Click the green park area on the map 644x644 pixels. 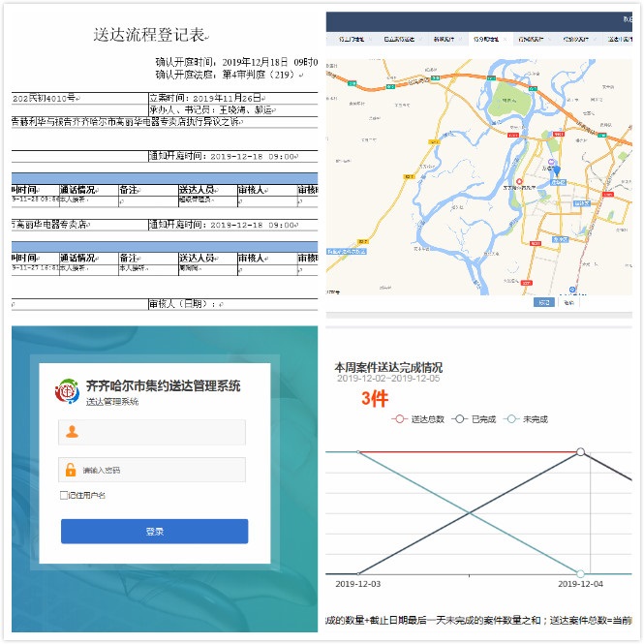[508, 100]
